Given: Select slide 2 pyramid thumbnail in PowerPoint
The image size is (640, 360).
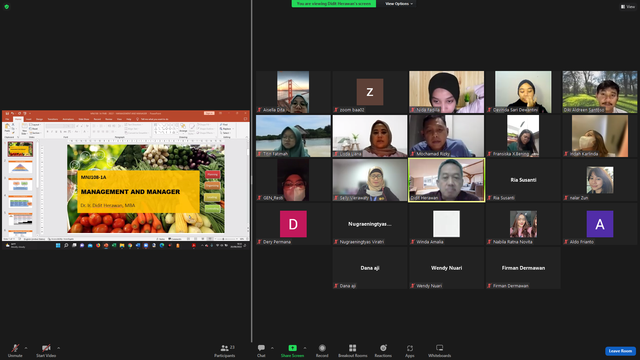Looking at the screenshot, I should pos(20,167).
